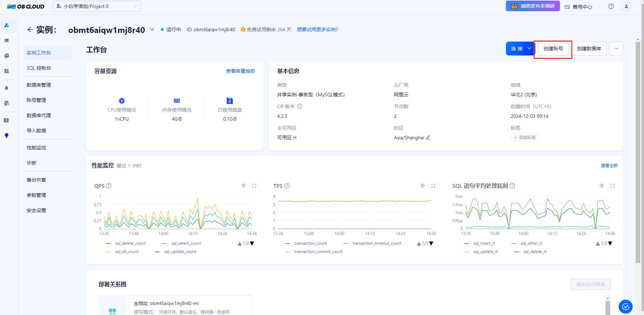Go to next SQL 耗时 legend page
The width and height of the screenshot is (644, 315).
click(x=610, y=244)
